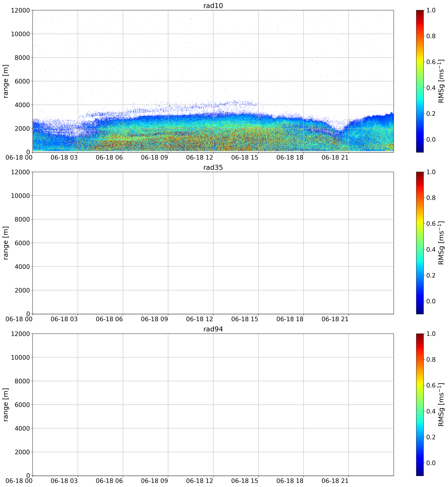This screenshot has width=448, height=487.
Task: Click the rad10 plot title
Action: pos(213,6)
